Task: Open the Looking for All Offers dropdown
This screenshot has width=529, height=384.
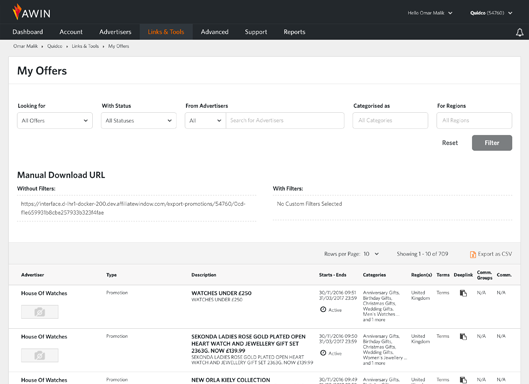Action: 55,120
